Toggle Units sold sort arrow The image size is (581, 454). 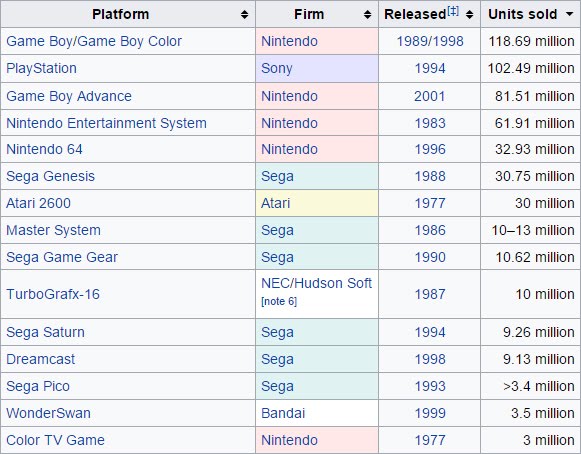coord(570,14)
